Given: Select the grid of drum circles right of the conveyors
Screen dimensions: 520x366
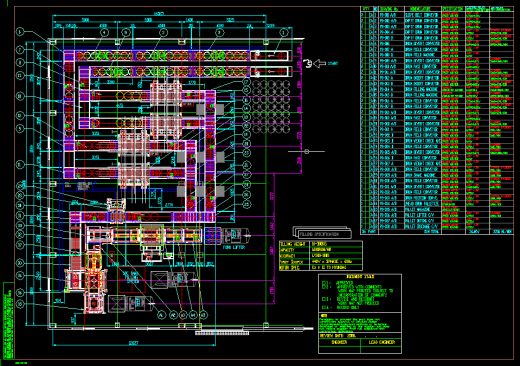Looking at the screenshot, I should pos(271,106).
